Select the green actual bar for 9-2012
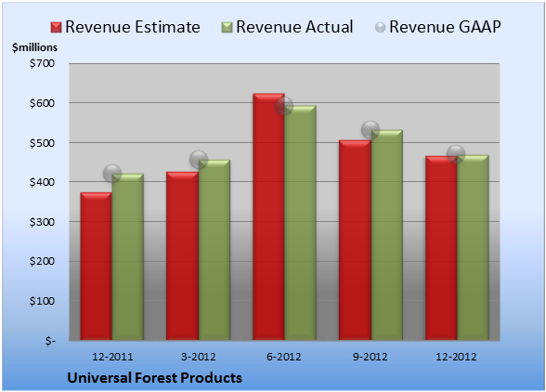546x392 pixels. pyautogui.click(x=386, y=235)
